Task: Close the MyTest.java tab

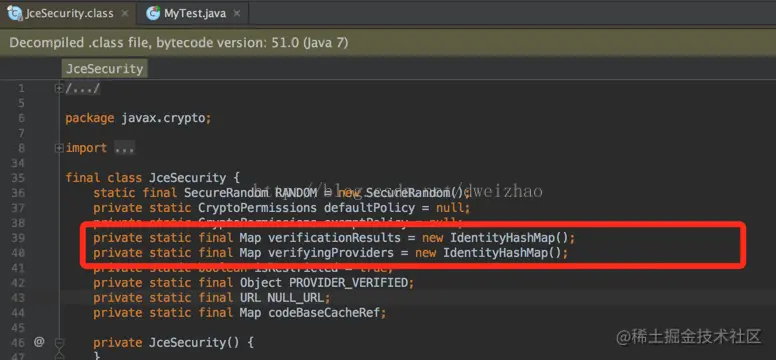Action: tap(237, 13)
